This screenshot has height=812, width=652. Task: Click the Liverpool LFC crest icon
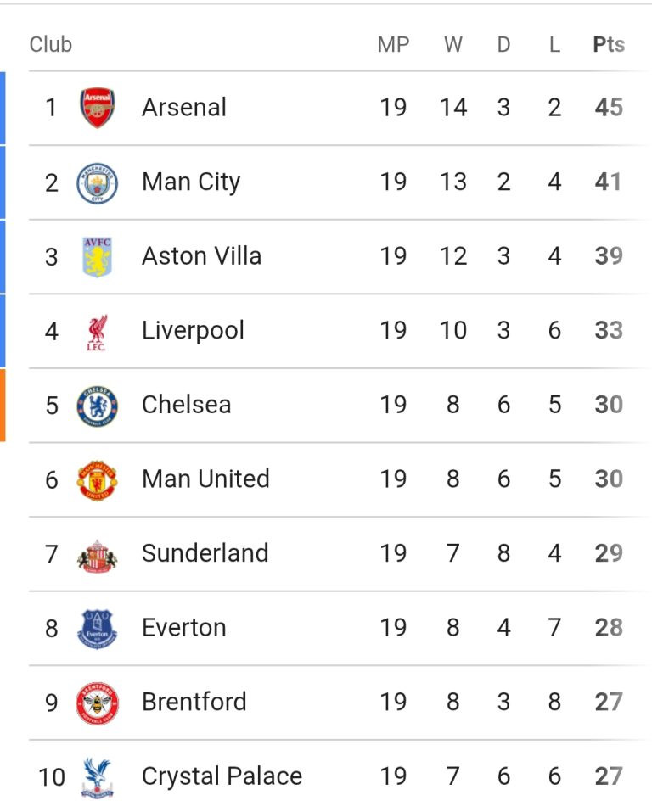point(97,331)
